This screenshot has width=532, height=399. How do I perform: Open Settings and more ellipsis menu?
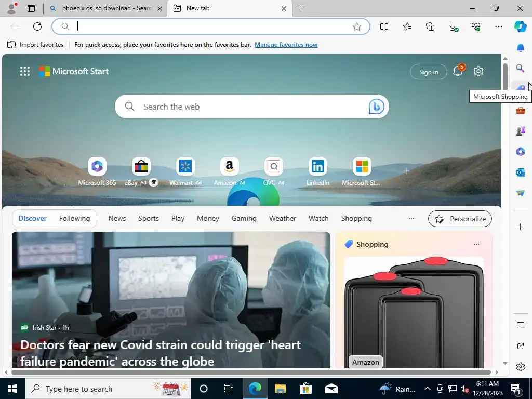tap(498, 26)
